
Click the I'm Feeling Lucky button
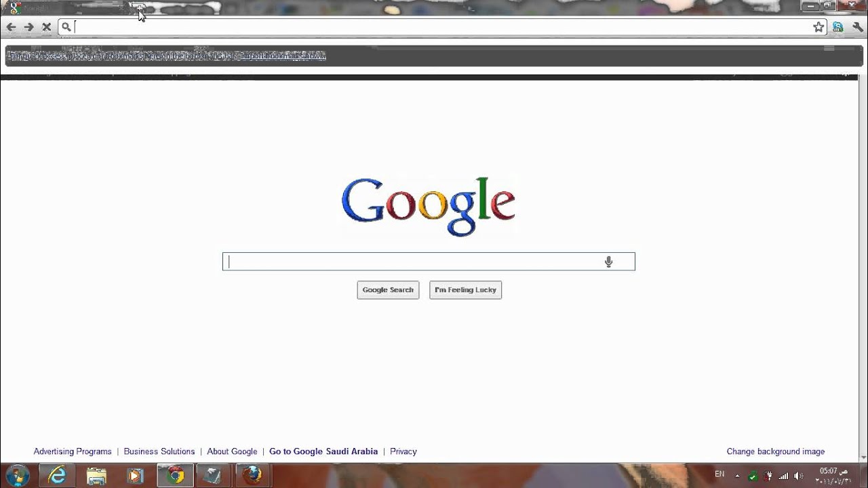click(465, 290)
